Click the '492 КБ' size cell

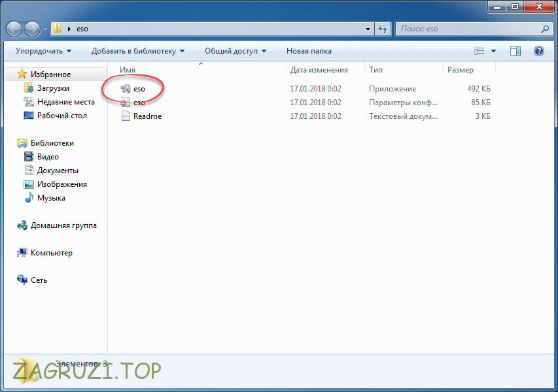click(479, 89)
